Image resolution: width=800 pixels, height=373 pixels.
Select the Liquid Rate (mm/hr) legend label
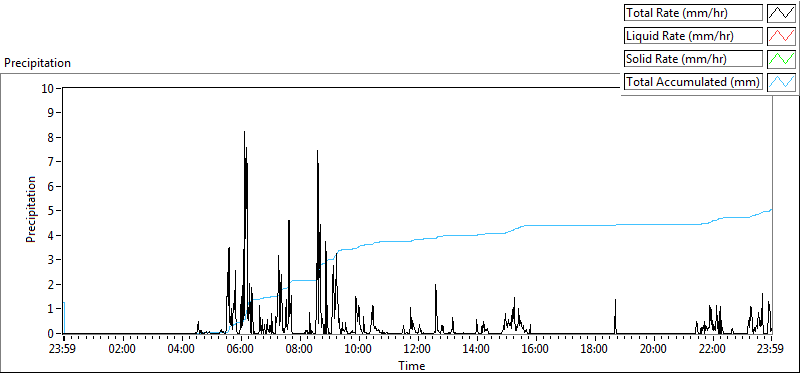[x=693, y=36]
